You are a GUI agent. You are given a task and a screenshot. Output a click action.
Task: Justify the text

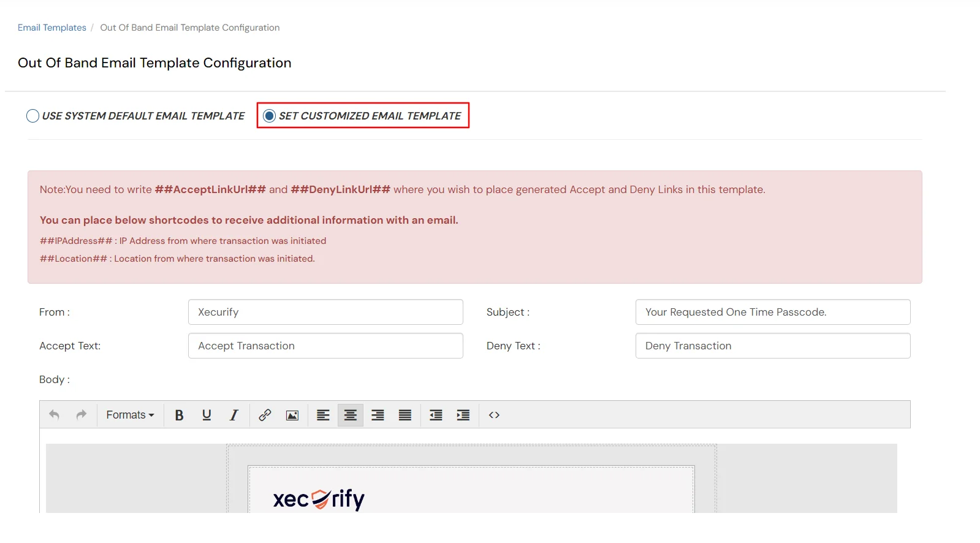[405, 415]
